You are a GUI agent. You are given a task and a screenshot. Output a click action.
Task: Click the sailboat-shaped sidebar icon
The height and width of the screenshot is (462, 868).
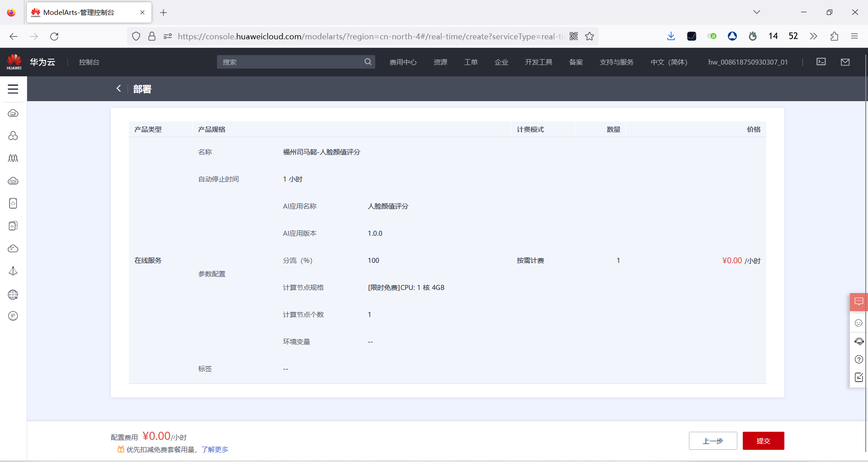[13, 271]
